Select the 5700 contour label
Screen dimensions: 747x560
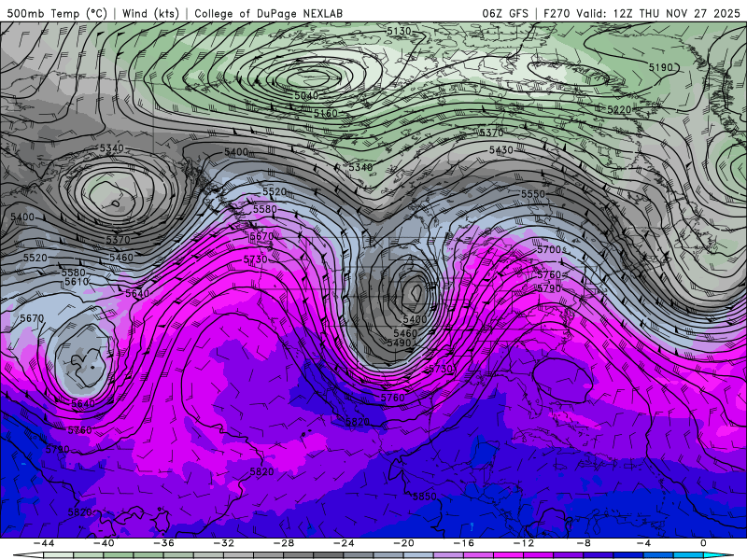tap(549, 249)
